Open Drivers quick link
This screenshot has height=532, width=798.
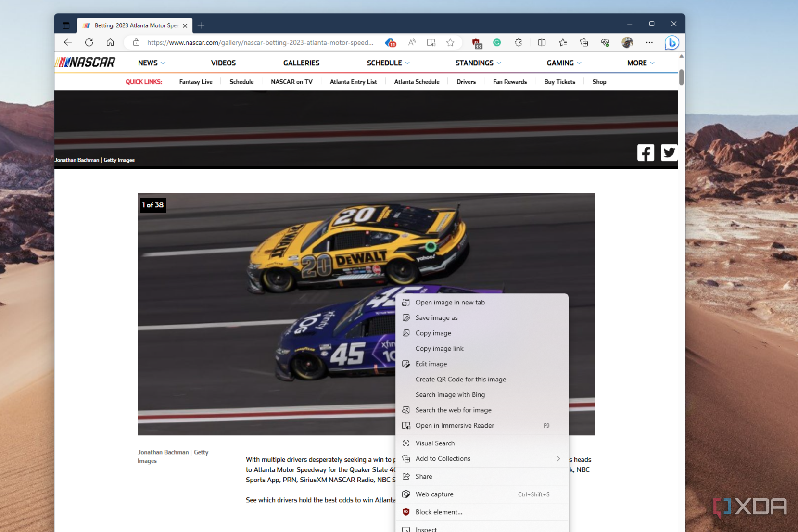click(x=466, y=82)
